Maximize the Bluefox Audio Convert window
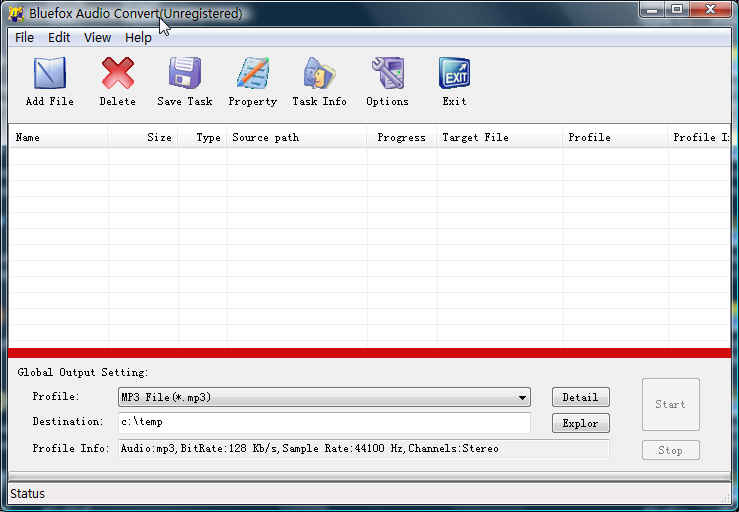Image resolution: width=739 pixels, height=512 pixels. point(677,9)
